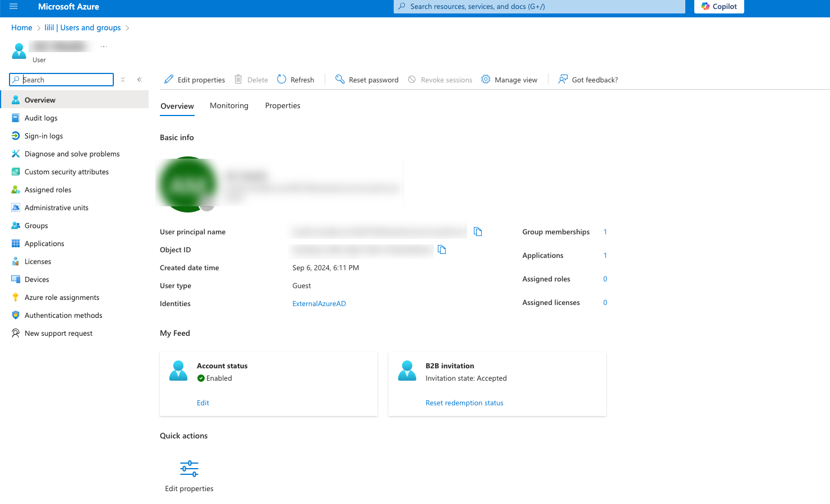830x504 pixels.
Task: Copy the User principal name
Action: (478, 232)
